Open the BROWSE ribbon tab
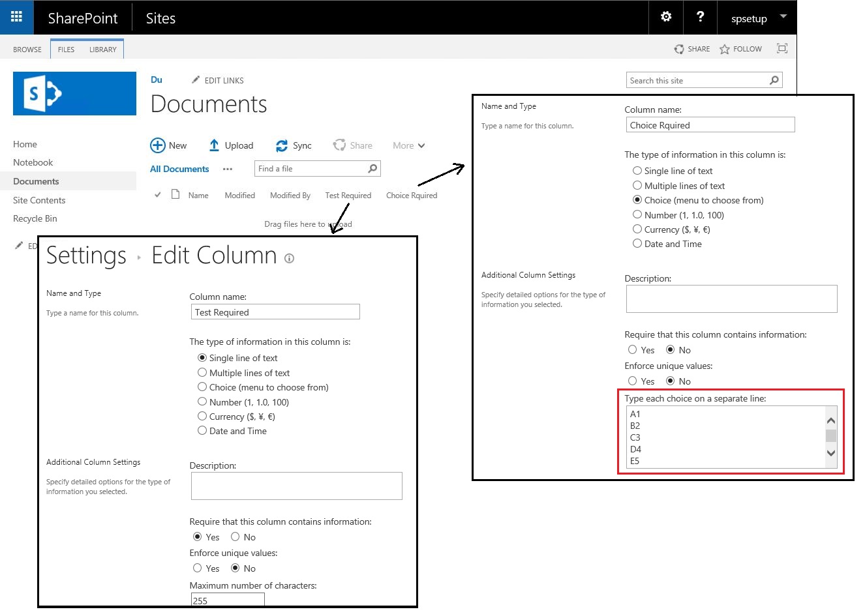 [27, 50]
